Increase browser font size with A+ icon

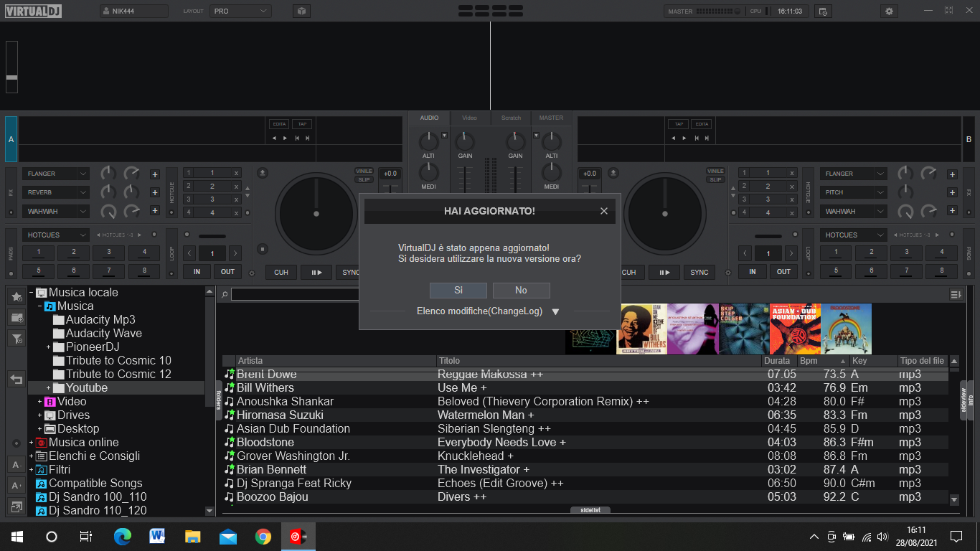tap(17, 486)
